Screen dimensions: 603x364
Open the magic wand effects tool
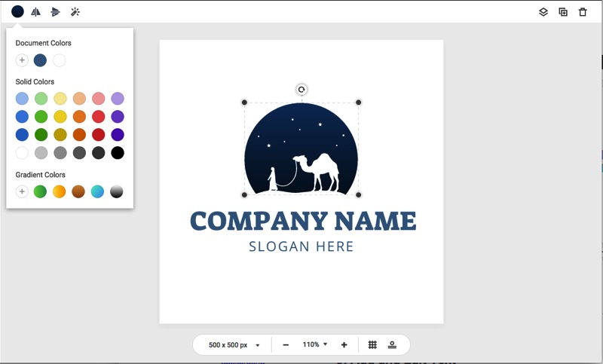coord(75,12)
